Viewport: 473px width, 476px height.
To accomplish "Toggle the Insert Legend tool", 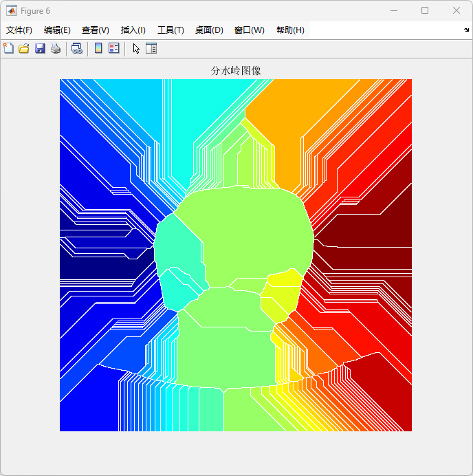I will tap(114, 48).
